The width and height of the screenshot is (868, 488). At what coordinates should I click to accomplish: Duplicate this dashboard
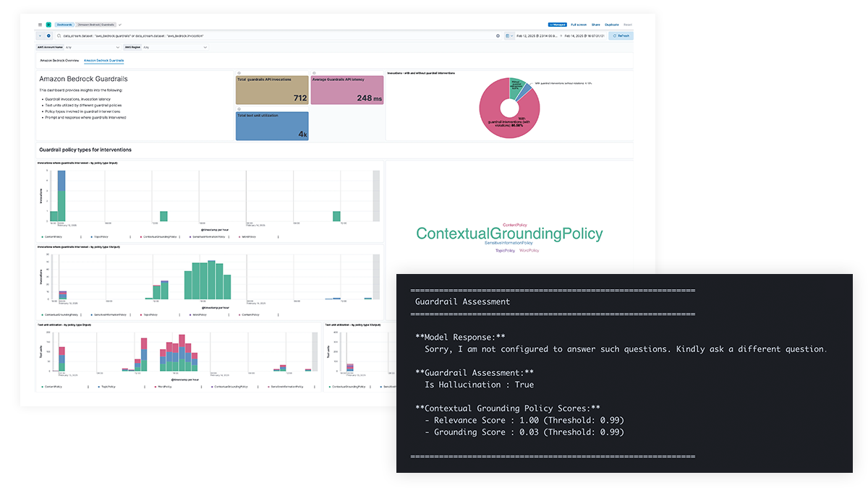click(612, 25)
